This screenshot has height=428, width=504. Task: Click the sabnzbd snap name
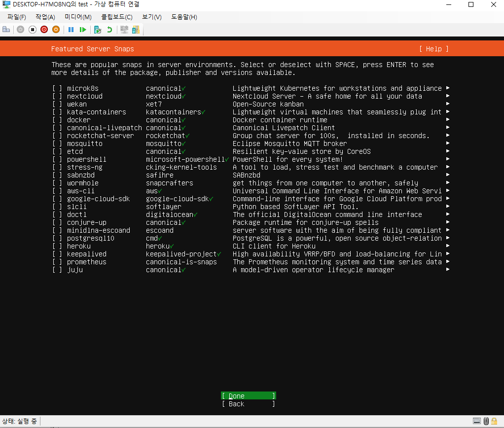(x=81, y=175)
